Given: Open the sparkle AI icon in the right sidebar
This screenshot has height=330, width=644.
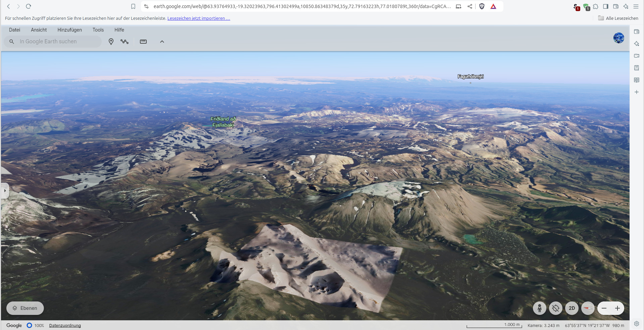Looking at the screenshot, I should tap(637, 44).
